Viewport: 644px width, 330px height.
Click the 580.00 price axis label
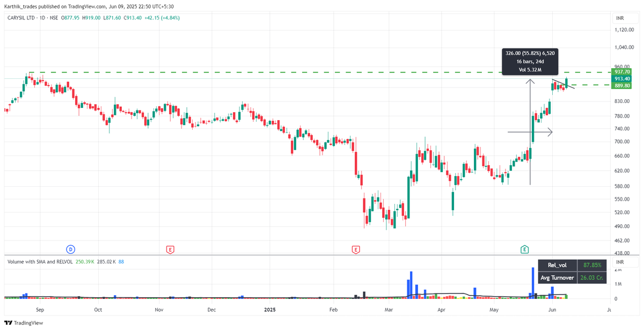(623, 186)
